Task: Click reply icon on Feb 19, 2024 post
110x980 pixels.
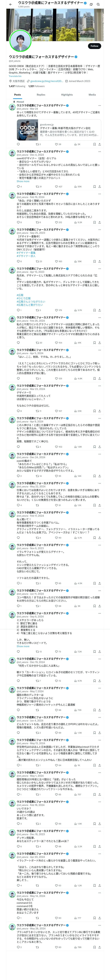Action: pyautogui.click(x=18, y=222)
